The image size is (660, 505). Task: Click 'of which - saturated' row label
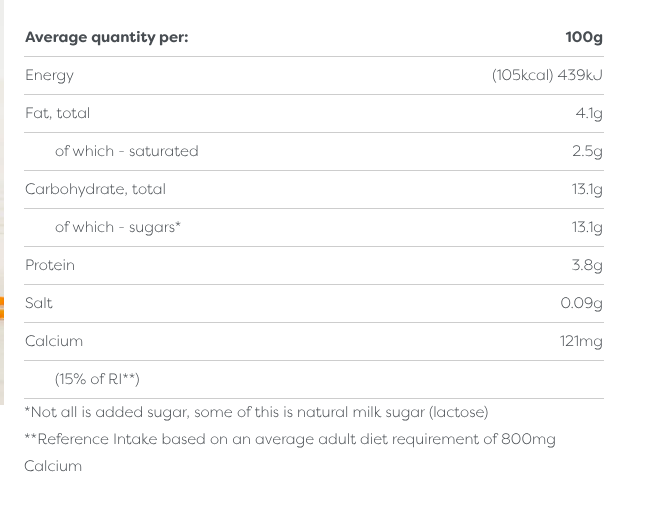click(x=126, y=151)
